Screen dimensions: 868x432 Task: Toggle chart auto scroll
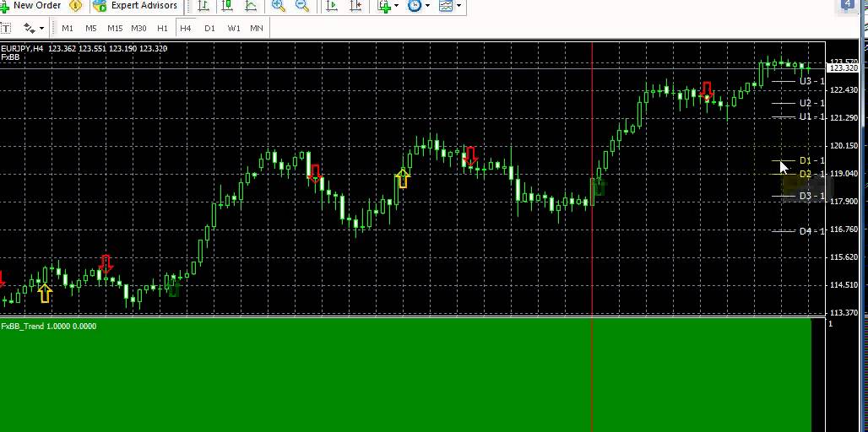[332, 6]
